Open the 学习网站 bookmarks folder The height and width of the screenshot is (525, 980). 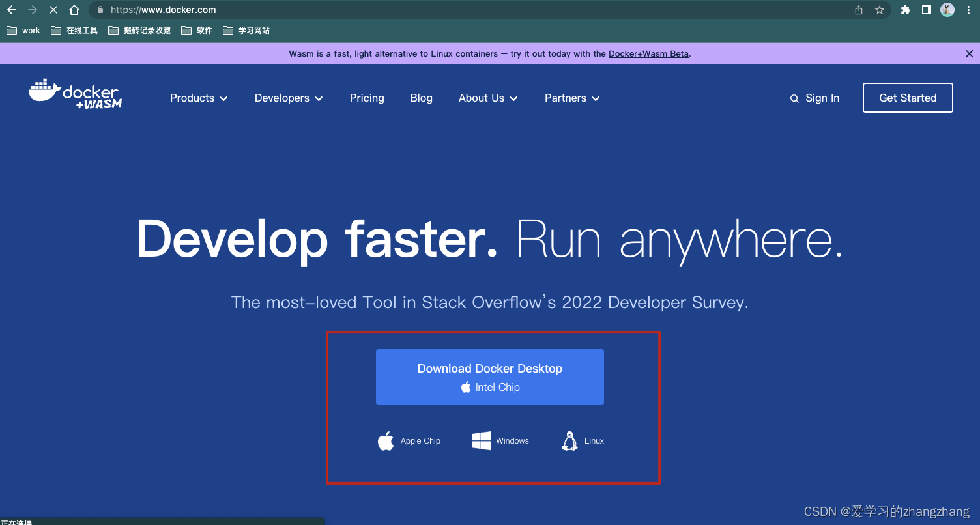point(246,31)
